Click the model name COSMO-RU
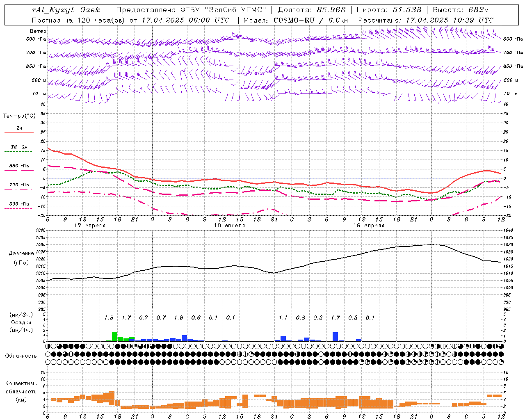 coord(294,20)
